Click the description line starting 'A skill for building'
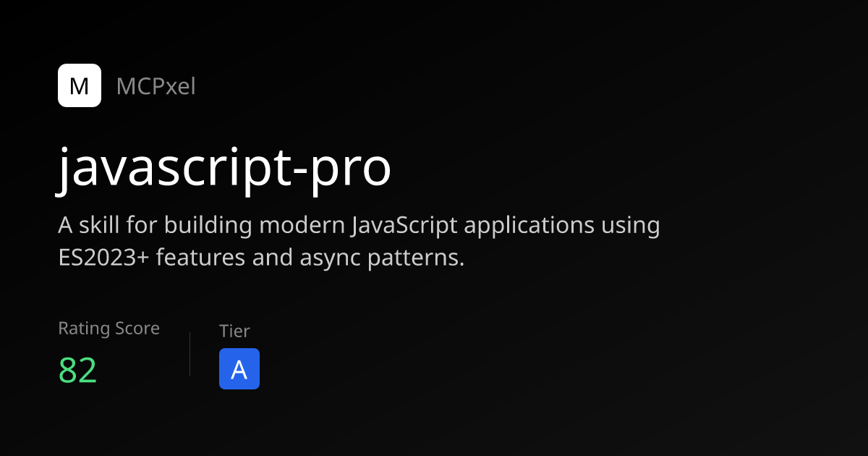 tap(359, 226)
